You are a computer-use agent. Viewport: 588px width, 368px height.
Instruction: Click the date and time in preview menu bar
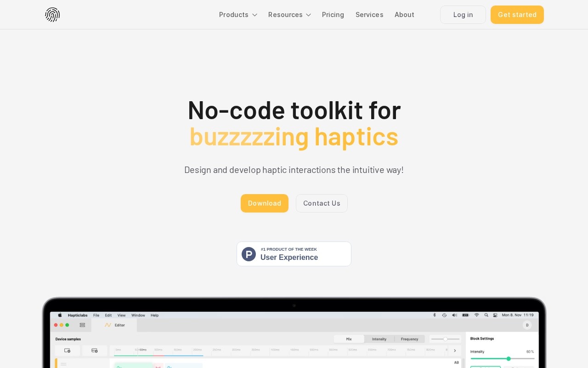pos(518,315)
